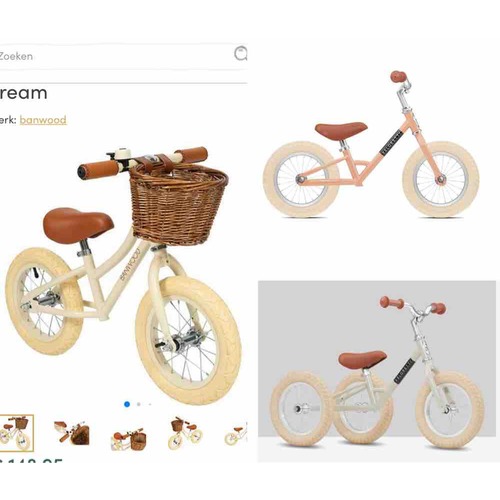Click the front wheel of cream bike
This screenshot has width=500, height=500.
point(188,340)
